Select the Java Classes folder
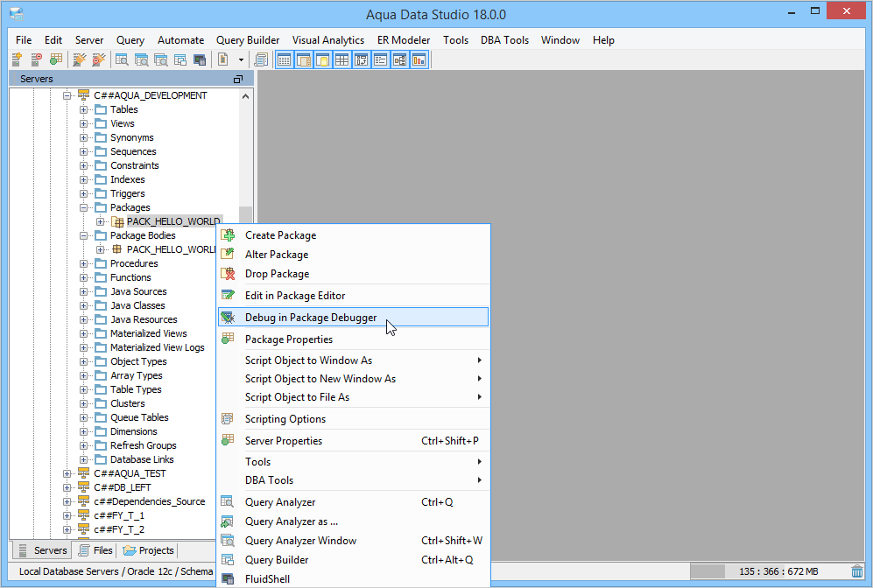The height and width of the screenshot is (588, 873). point(137,305)
